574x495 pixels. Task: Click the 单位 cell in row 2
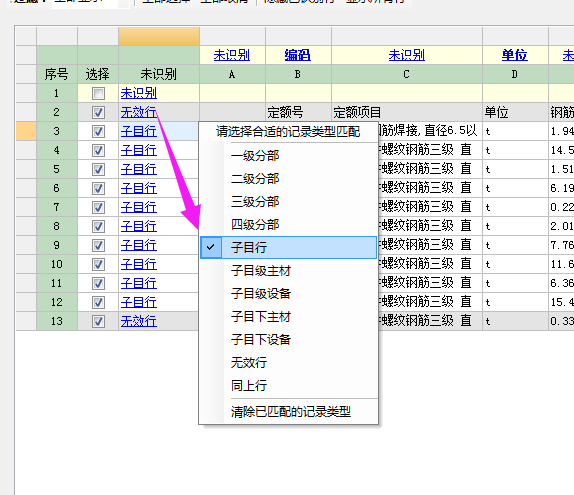click(515, 112)
